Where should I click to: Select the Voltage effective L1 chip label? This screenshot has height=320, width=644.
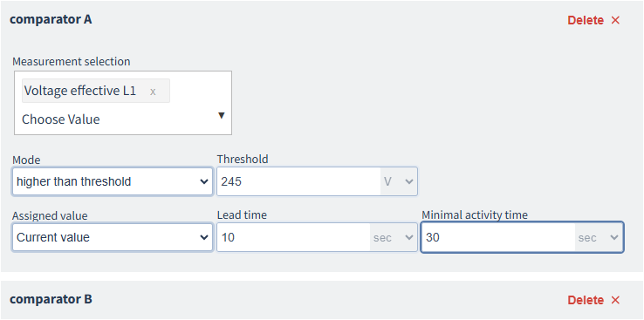click(x=80, y=91)
